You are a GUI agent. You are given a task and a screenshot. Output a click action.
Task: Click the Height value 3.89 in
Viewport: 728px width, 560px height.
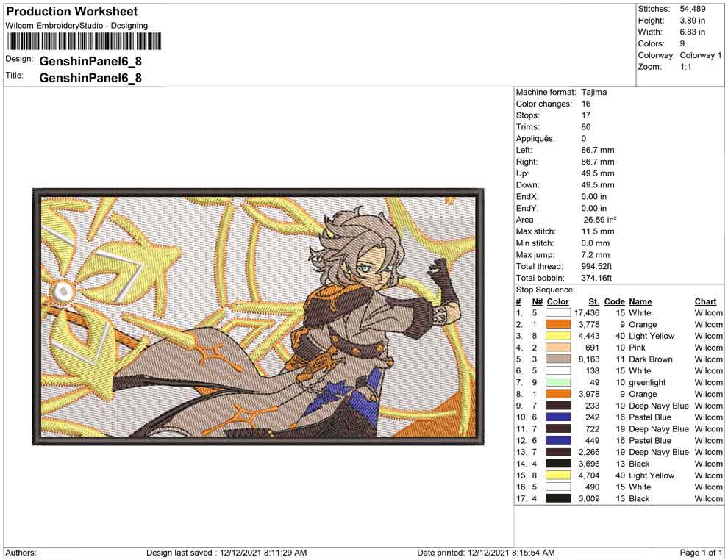[x=692, y=21]
